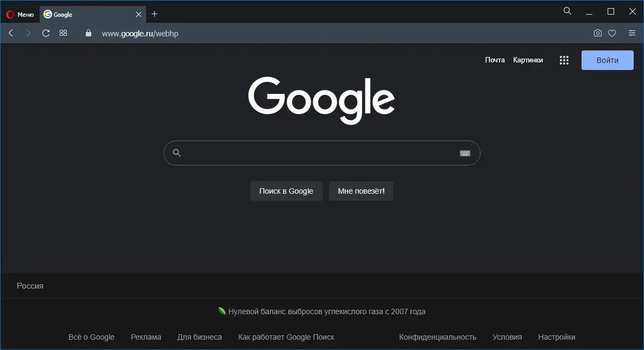
Task: Open the Speed Dial grid icon
Action: point(63,33)
